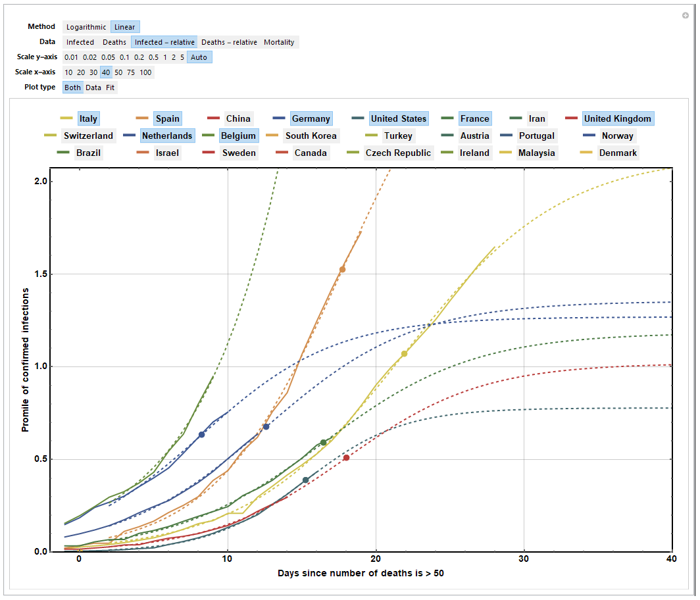
Task: Select Deaths – relative data
Action: [229, 42]
